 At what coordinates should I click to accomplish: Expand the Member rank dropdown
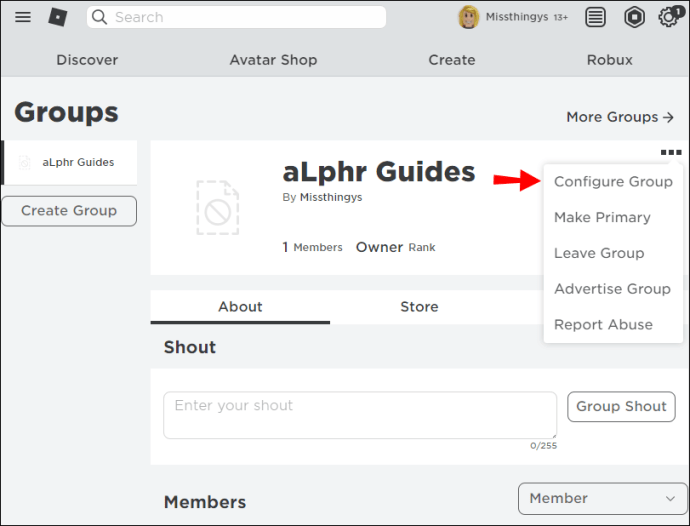(x=602, y=498)
